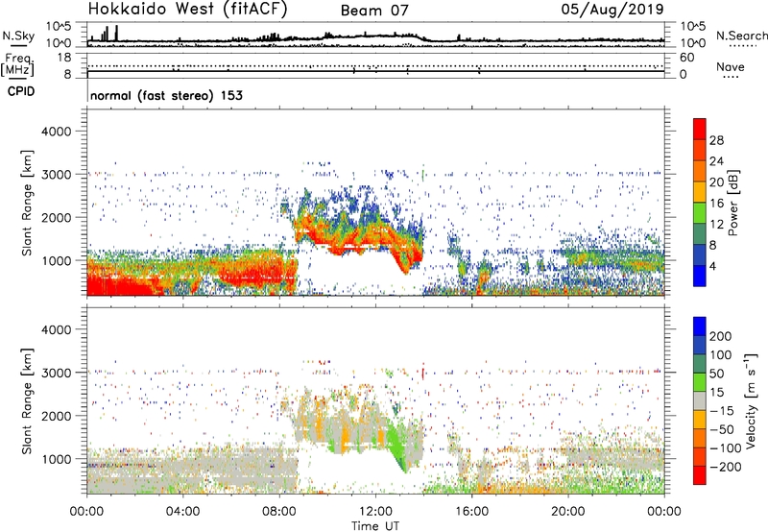The width and height of the screenshot is (768, 532).
Task: Click the '4000' tick in power panel
Action: [56, 132]
